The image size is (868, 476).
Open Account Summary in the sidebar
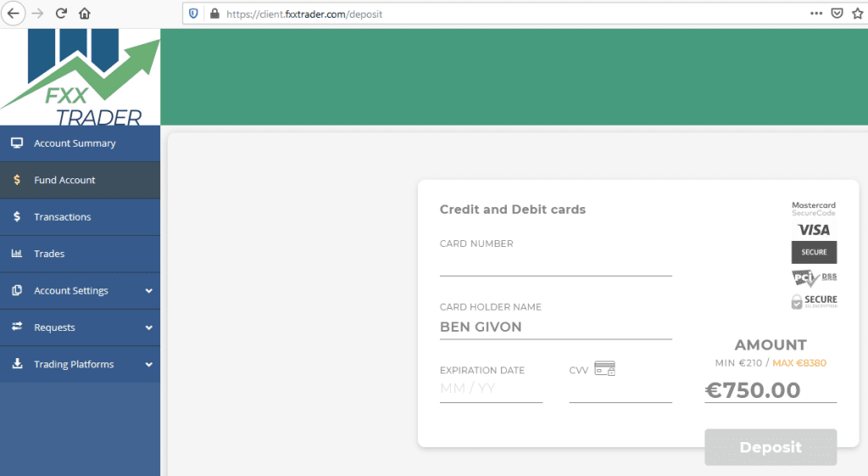pyautogui.click(x=81, y=143)
